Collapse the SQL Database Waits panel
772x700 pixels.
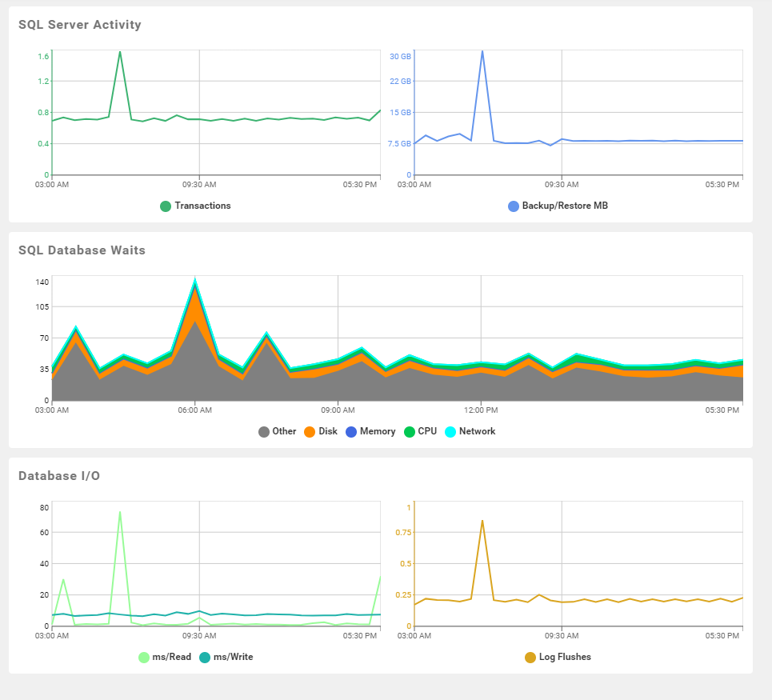81,250
